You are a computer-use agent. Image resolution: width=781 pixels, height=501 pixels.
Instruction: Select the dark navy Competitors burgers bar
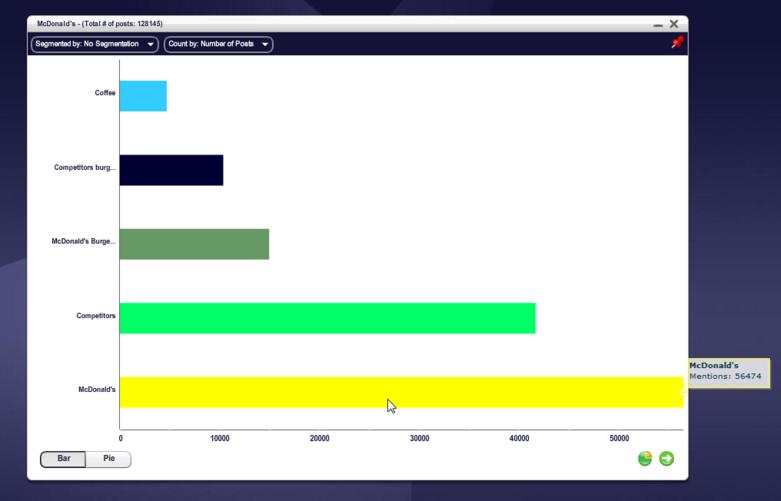click(171, 170)
